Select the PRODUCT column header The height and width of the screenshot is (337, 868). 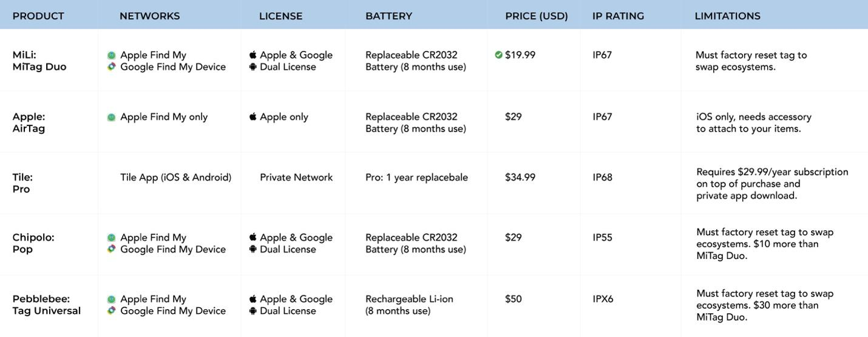pos(38,16)
